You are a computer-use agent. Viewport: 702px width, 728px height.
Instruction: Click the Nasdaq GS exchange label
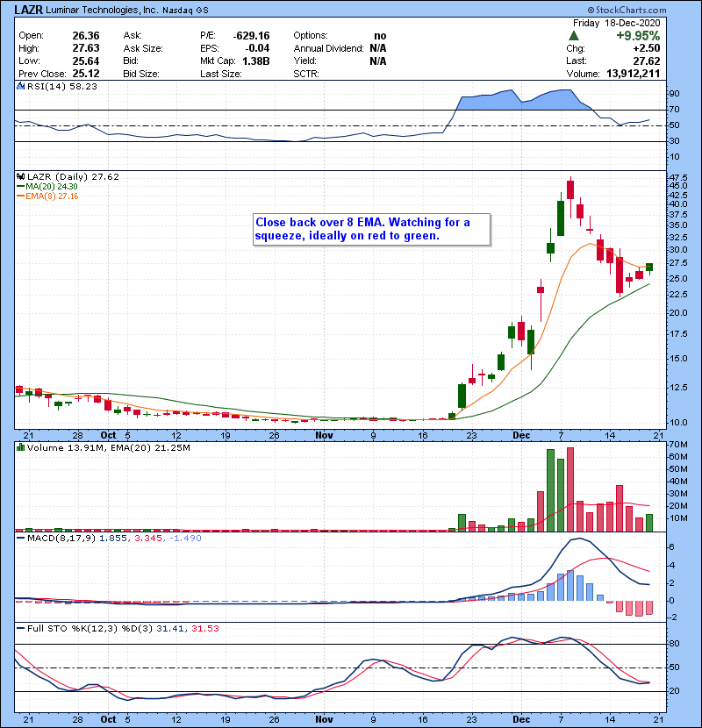click(185, 10)
